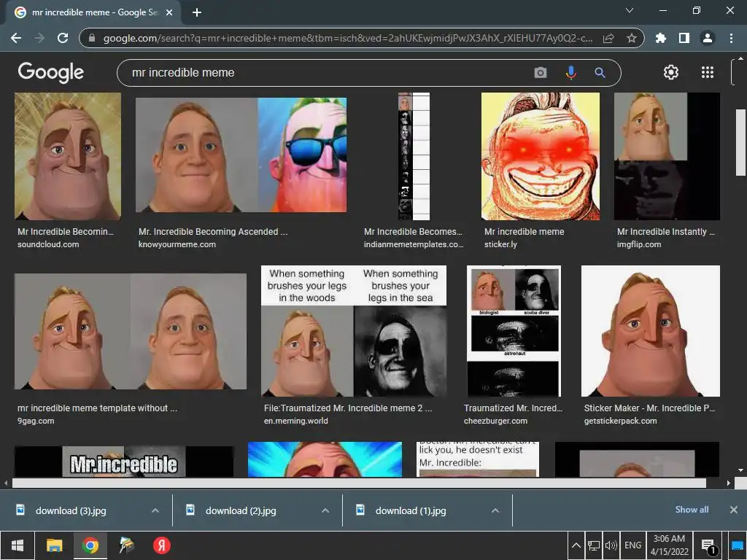Open Mr. Incredible Becoming Ascended thumbnail
Viewport: 747px width, 560px height.
pyautogui.click(x=241, y=155)
